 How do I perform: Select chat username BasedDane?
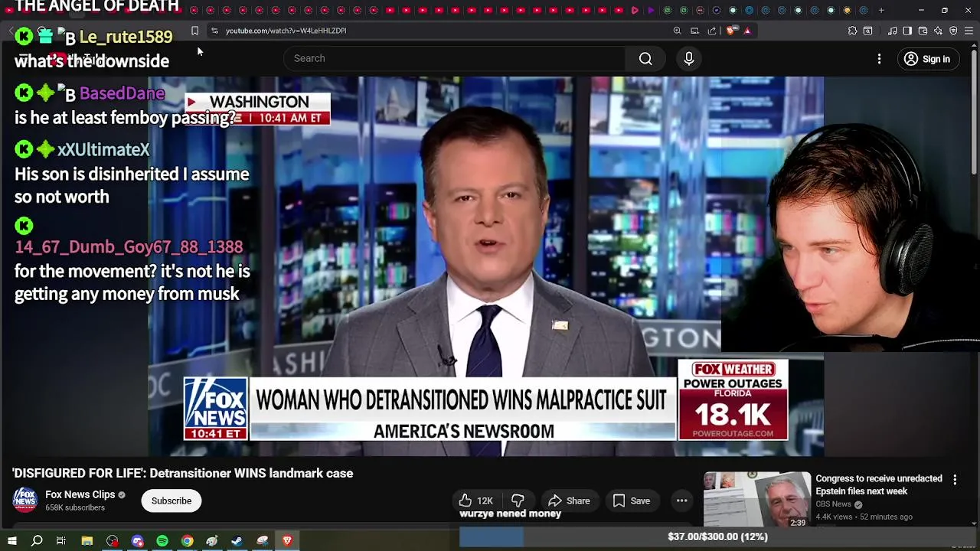[122, 93]
